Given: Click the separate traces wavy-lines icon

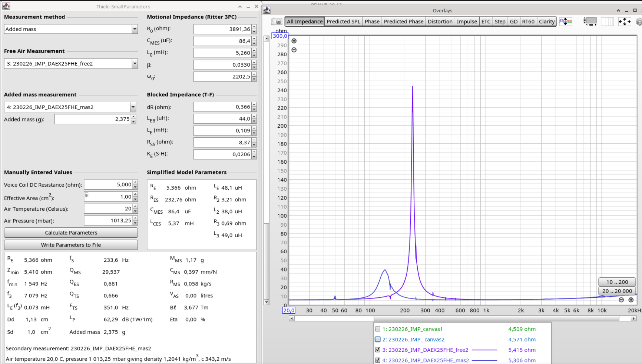Looking at the screenshot, I should tap(566, 21).
